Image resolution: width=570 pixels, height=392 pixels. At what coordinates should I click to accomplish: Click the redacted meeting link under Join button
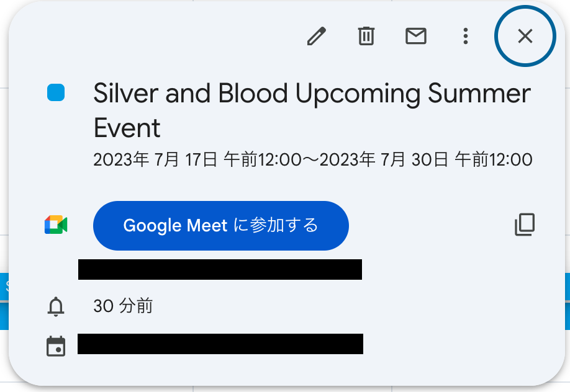coord(220,270)
